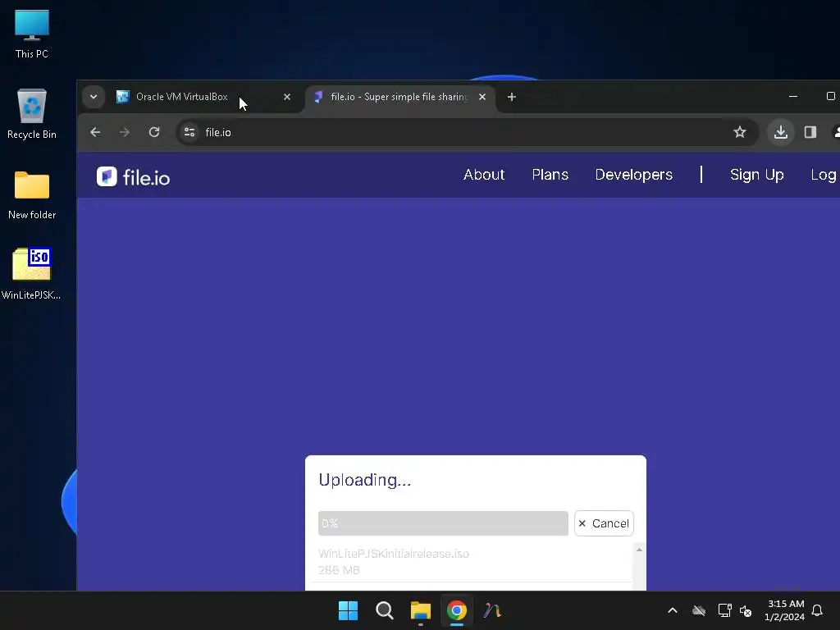Click the file.io logo
The width and height of the screenshot is (840, 630).
[x=134, y=177]
